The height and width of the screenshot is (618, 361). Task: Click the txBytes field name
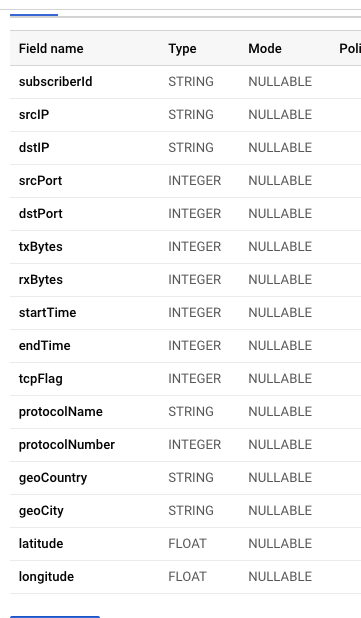[x=41, y=247]
